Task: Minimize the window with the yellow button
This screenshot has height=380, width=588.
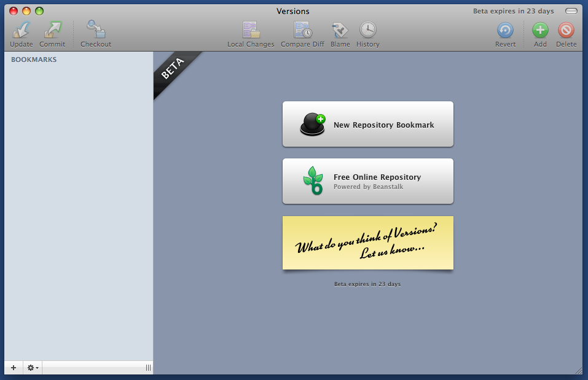Action: tap(26, 11)
